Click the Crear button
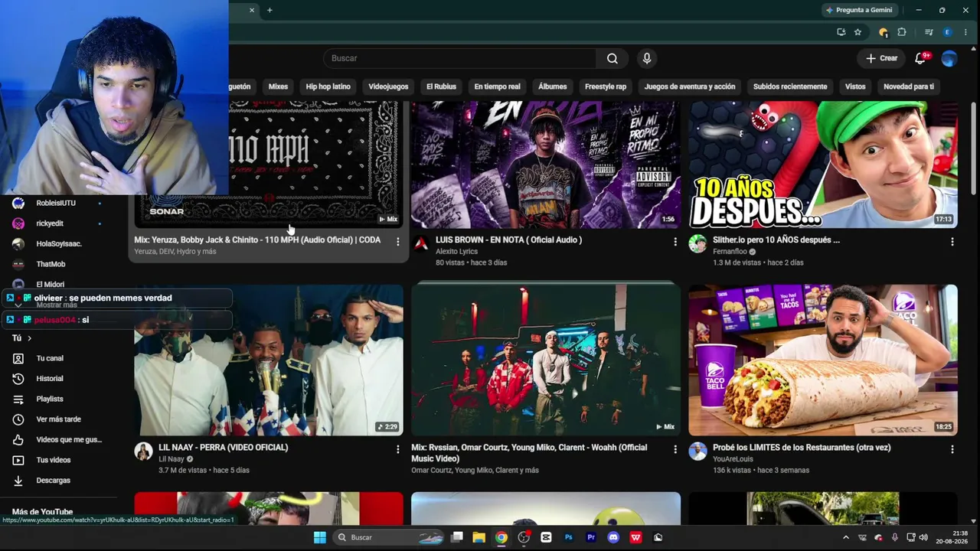The height and width of the screenshot is (551, 980). (x=881, y=58)
